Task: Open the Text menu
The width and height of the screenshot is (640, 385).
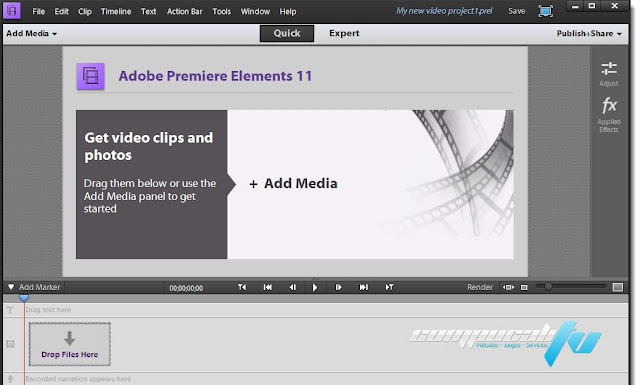Action: pyautogui.click(x=149, y=11)
